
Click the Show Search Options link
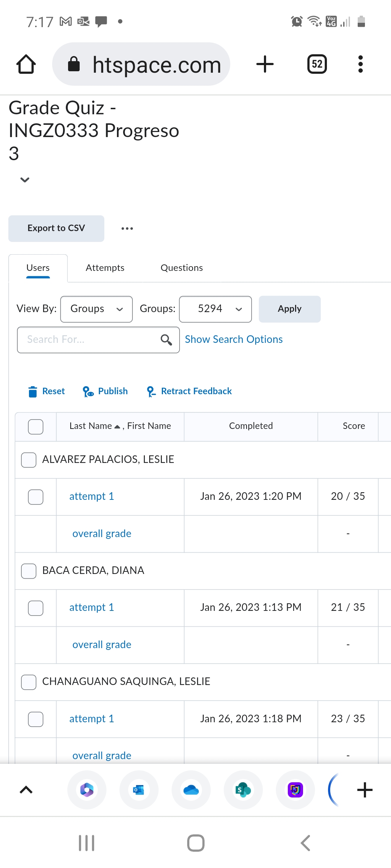[234, 340]
